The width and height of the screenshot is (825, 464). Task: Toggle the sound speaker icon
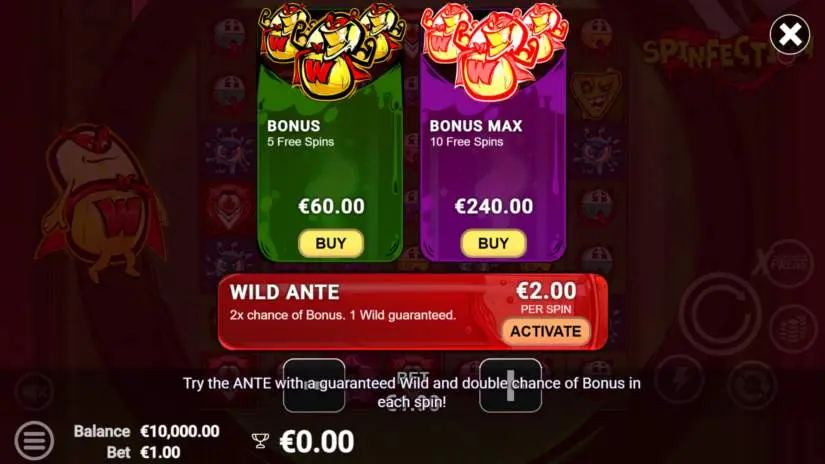(34, 391)
